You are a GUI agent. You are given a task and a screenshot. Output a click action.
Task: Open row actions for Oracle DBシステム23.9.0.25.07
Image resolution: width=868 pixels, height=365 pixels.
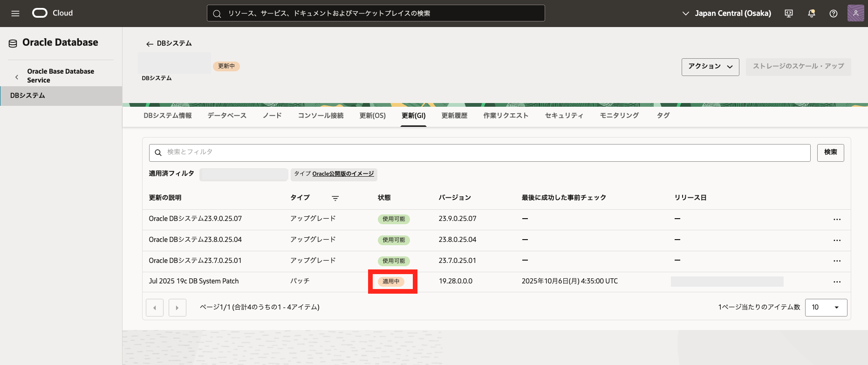point(837,219)
